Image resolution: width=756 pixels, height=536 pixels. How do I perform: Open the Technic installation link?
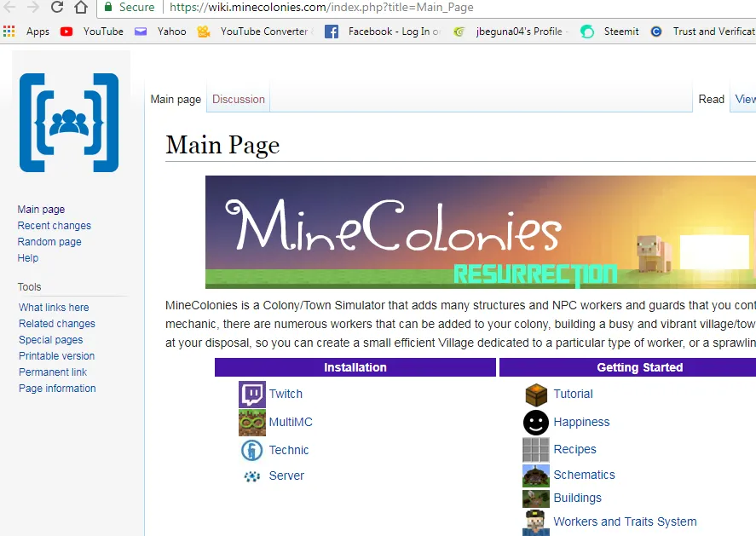(289, 450)
